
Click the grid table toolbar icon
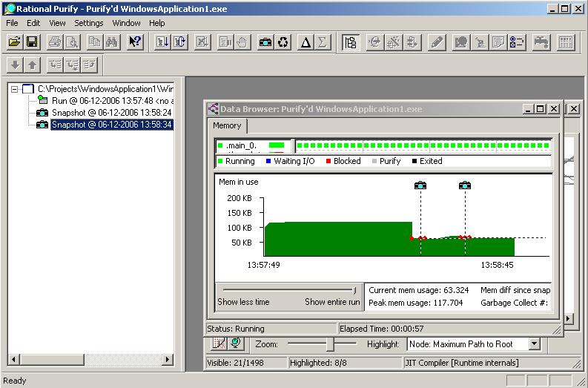pyautogui.click(x=566, y=42)
